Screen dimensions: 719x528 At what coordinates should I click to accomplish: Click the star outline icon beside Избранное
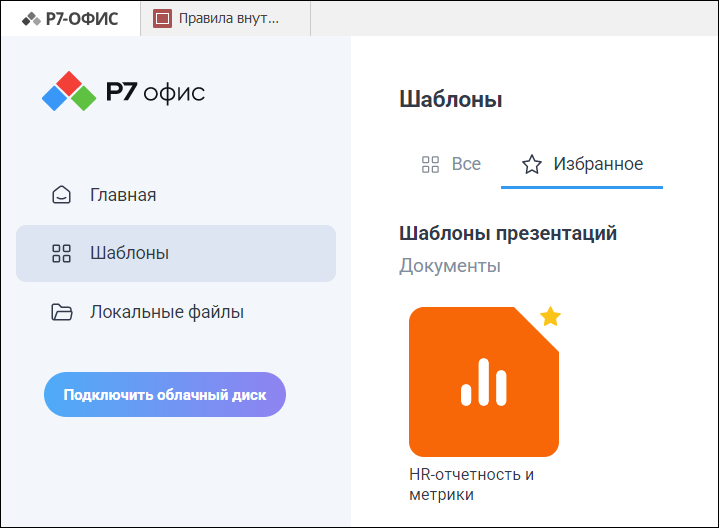click(x=532, y=164)
